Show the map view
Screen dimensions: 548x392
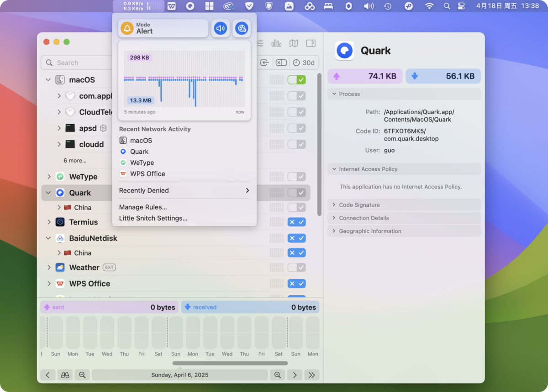294,43
